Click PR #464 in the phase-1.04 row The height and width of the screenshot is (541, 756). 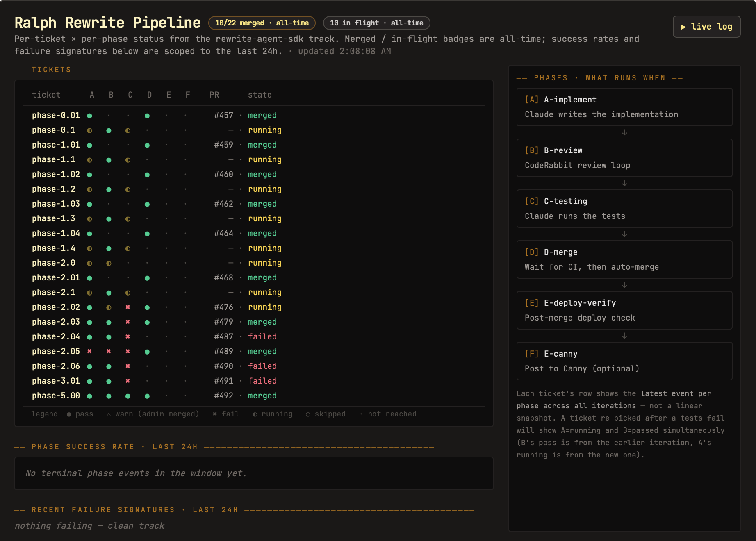click(x=223, y=234)
